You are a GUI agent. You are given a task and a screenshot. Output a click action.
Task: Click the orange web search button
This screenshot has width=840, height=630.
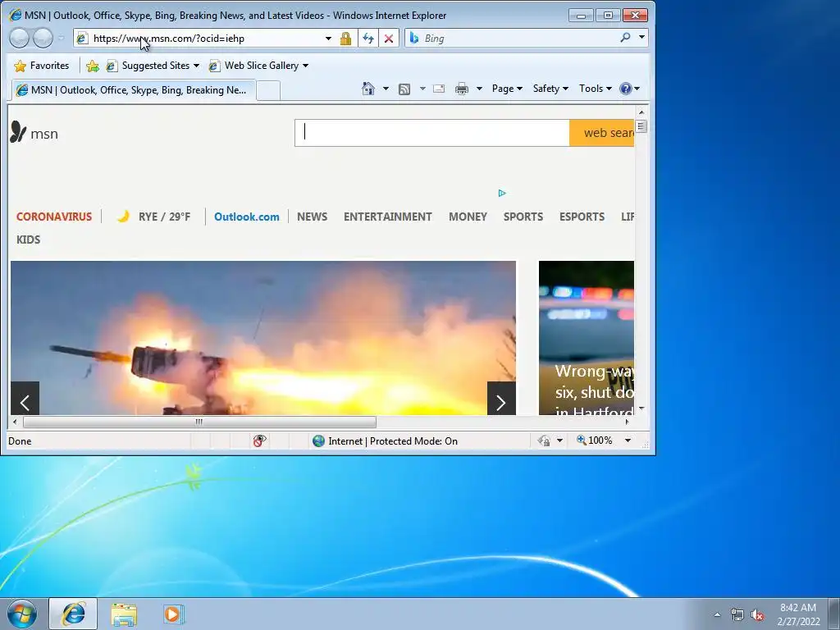click(601, 133)
